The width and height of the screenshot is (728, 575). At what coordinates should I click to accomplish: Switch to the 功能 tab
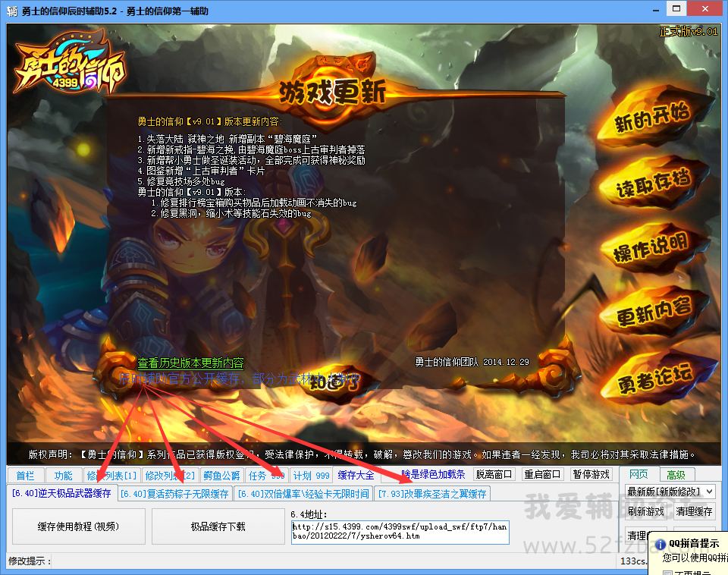click(63, 476)
